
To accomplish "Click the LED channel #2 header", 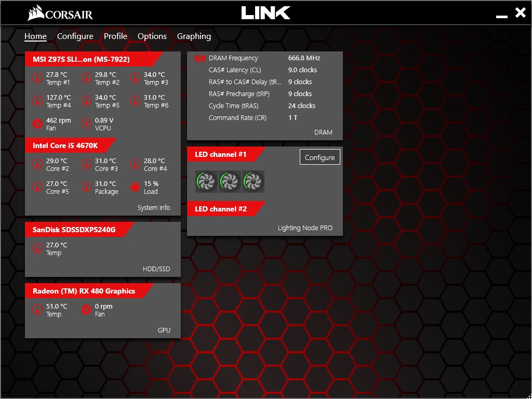I will [225, 209].
